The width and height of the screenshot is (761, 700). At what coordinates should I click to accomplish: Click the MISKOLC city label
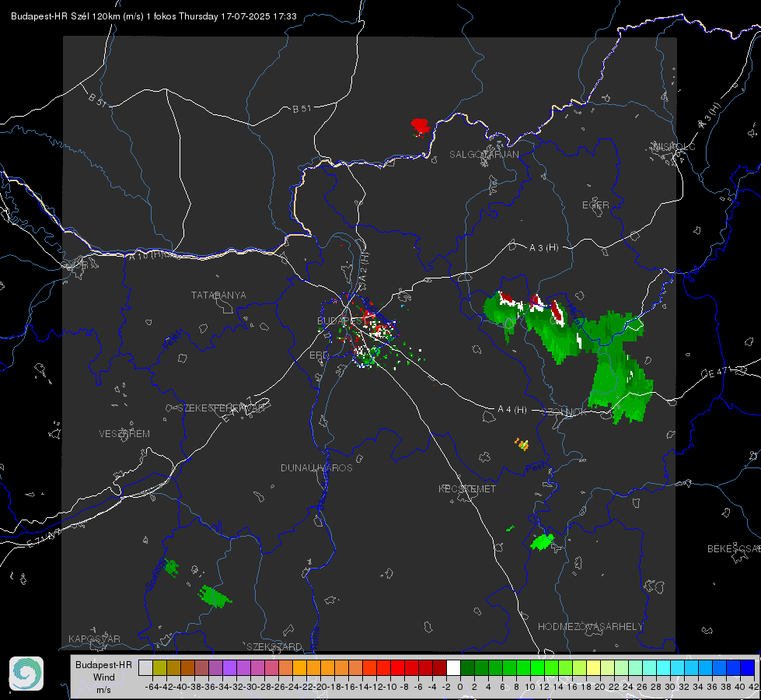click(x=674, y=147)
